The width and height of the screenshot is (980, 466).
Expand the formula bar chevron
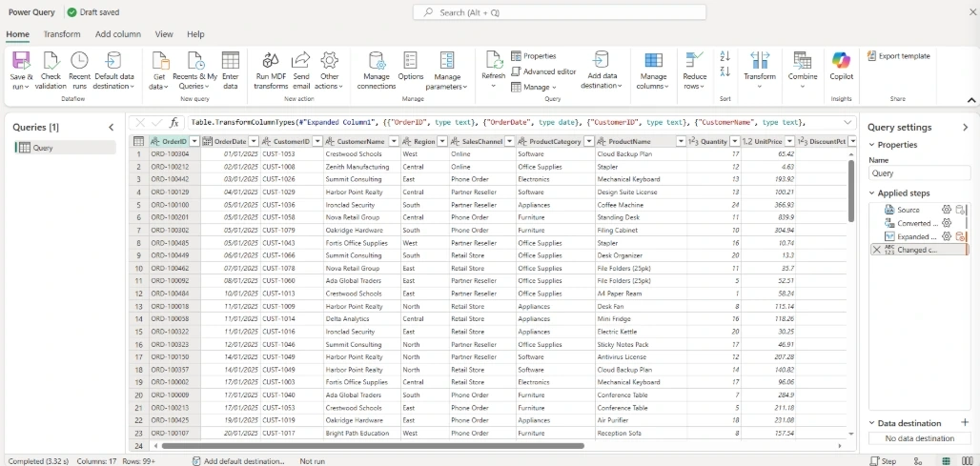(x=848, y=122)
